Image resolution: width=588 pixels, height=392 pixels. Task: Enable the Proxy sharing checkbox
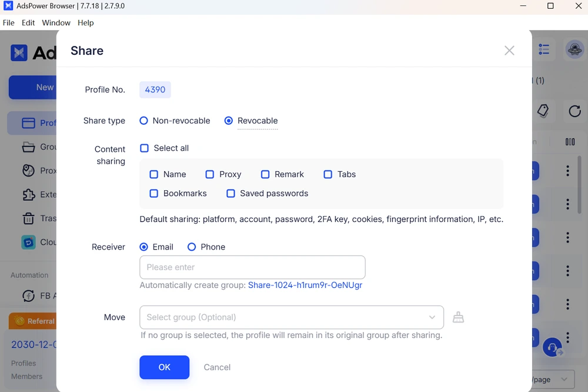tap(209, 174)
